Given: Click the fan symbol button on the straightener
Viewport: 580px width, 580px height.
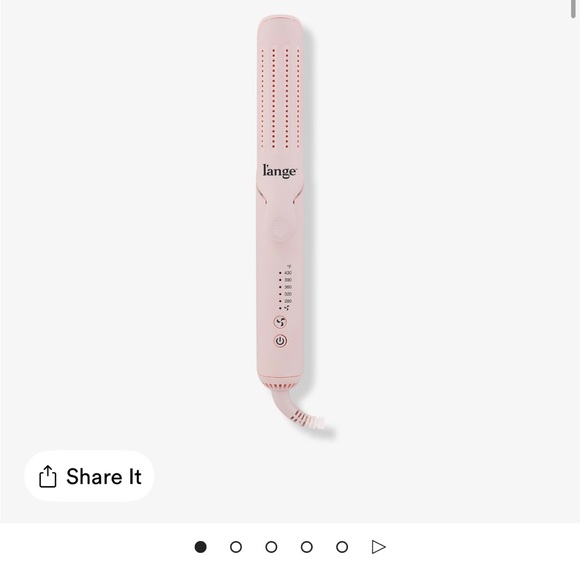Looking at the screenshot, I should click(280, 322).
